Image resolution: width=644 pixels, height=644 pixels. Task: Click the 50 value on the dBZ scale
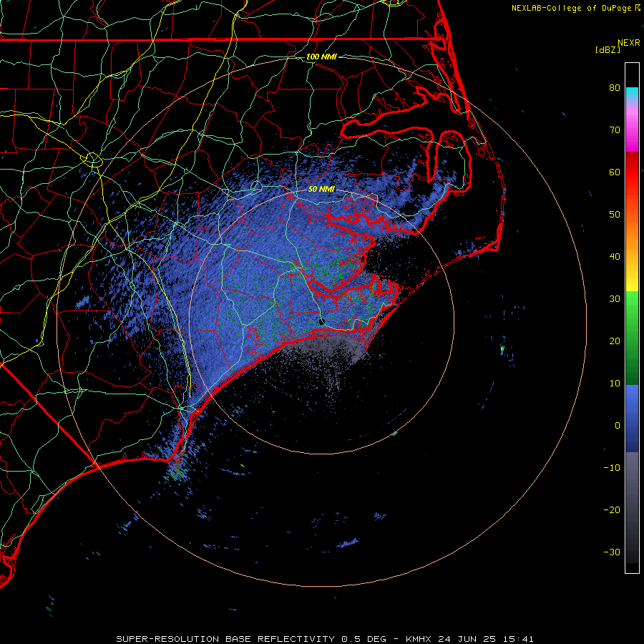pyautogui.click(x=615, y=215)
